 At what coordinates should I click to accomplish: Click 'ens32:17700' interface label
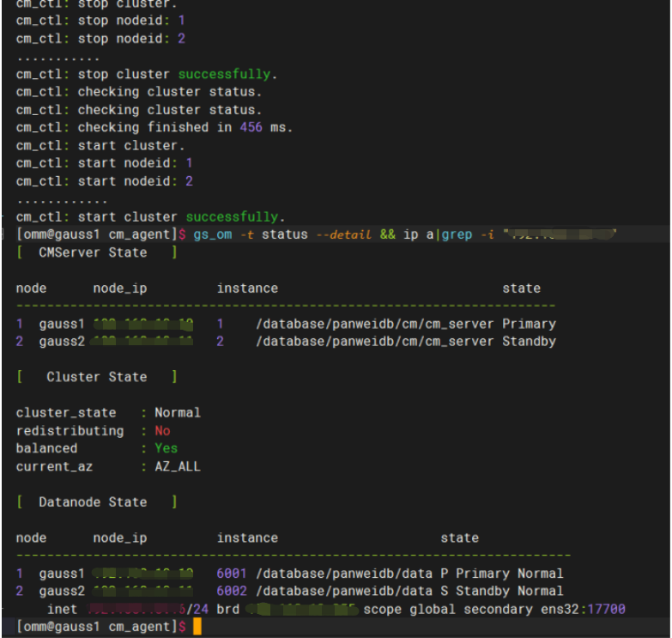point(583,610)
